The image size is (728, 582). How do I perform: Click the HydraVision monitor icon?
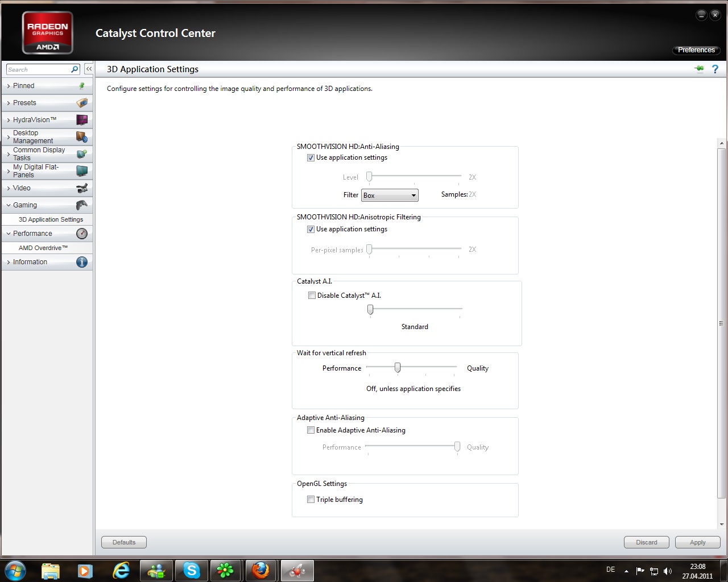[82, 120]
